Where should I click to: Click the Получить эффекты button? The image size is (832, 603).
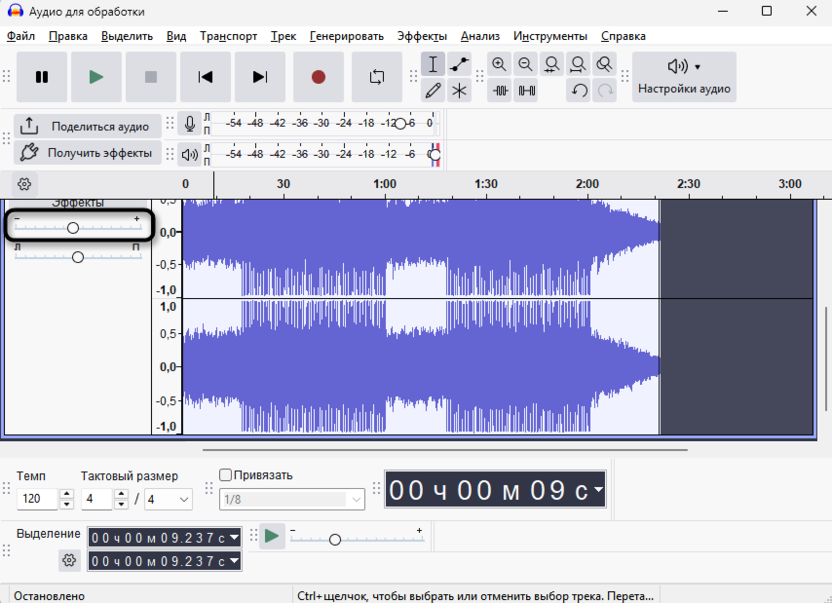[x=87, y=153]
